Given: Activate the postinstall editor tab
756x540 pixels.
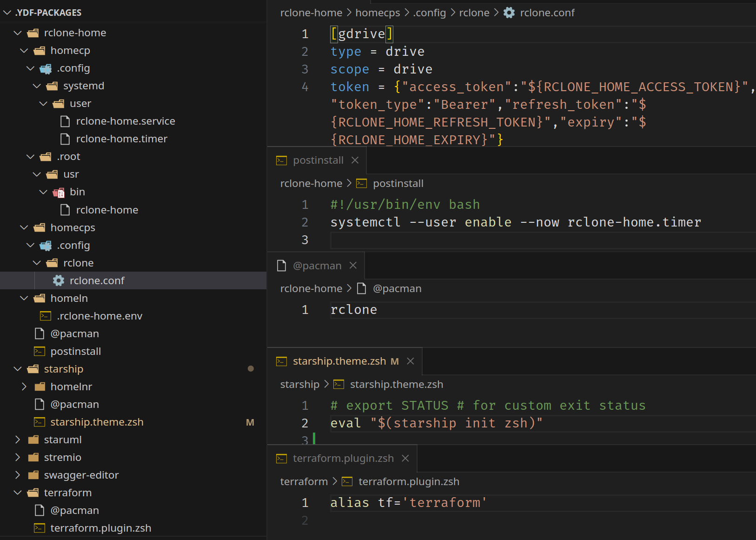Looking at the screenshot, I should 318,160.
